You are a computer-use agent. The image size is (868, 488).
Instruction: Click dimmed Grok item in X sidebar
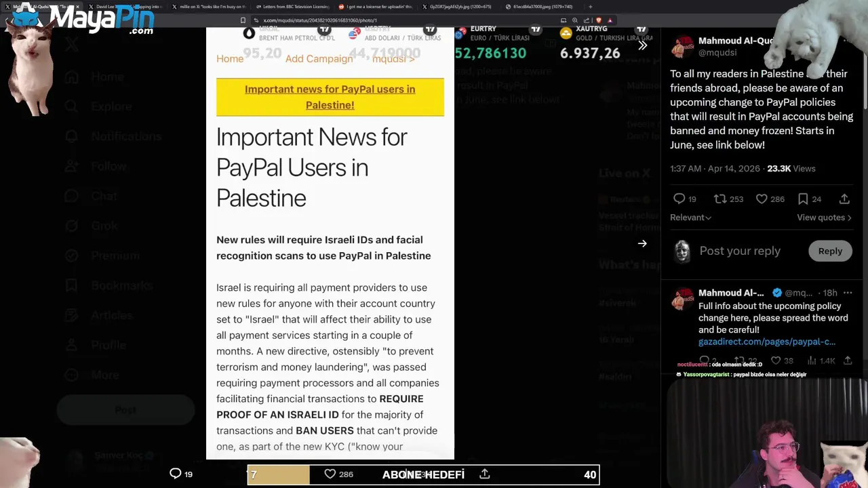(92, 226)
